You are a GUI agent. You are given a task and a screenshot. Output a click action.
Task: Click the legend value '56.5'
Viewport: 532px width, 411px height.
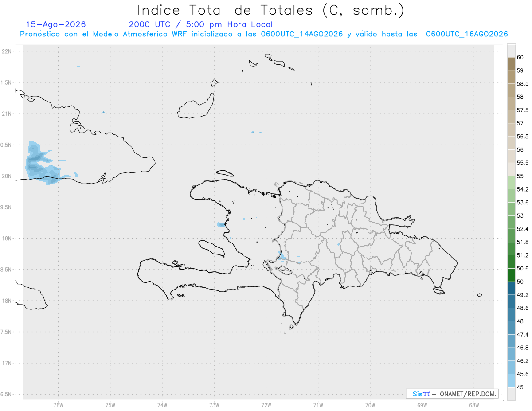point(523,136)
